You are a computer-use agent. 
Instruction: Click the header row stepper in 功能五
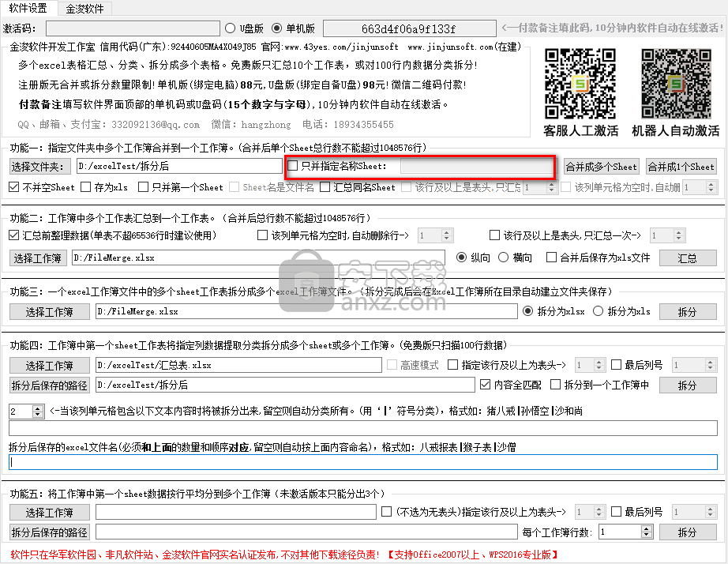tap(589, 513)
